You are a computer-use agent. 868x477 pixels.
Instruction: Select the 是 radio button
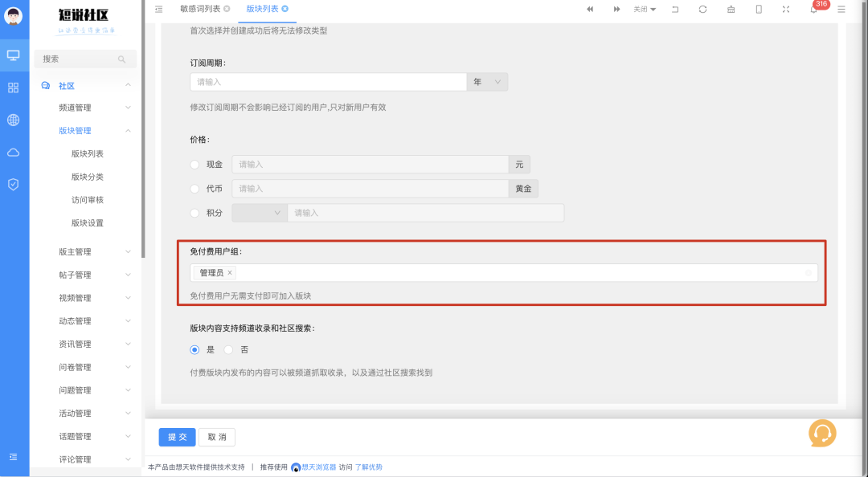tap(194, 349)
